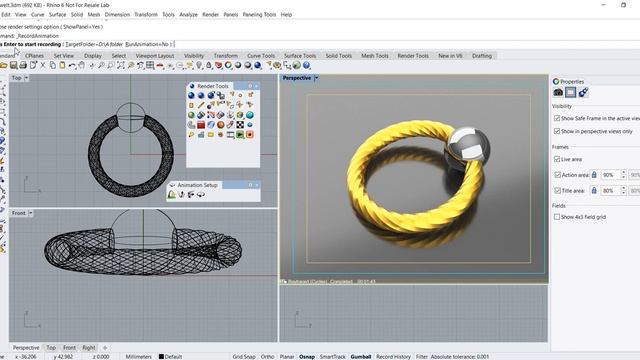The height and width of the screenshot is (360, 640).
Task: Click the Zoom Extents toolbar icon
Action: click(x=121, y=65)
